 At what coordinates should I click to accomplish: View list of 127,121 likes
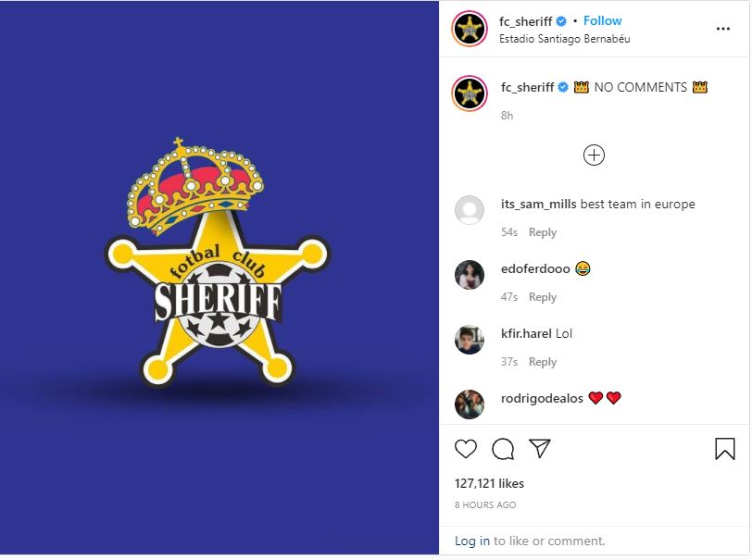coord(489,483)
